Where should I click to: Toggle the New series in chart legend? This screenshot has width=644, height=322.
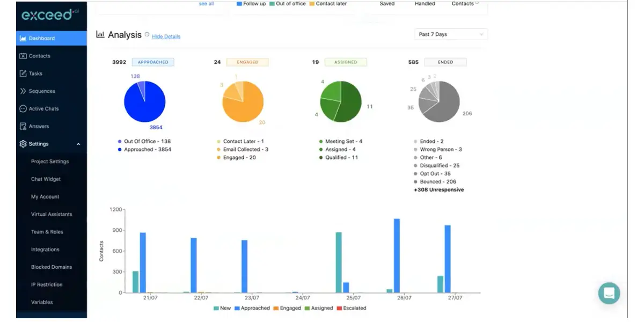[x=222, y=308]
